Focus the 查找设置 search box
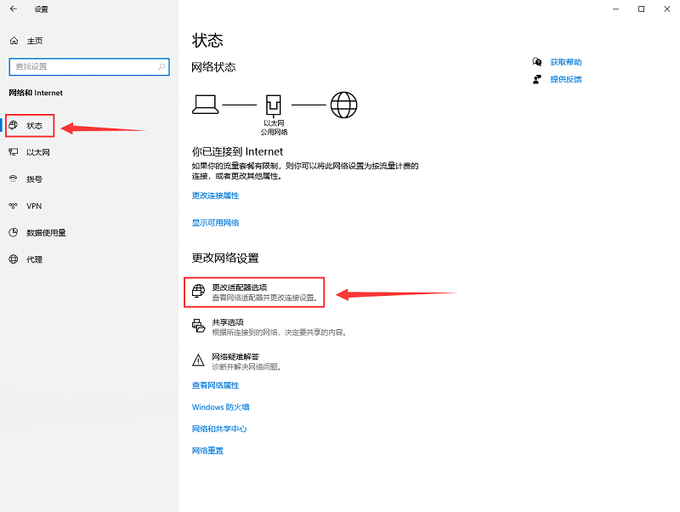Image resolution: width=680 pixels, height=512 pixels. point(89,67)
